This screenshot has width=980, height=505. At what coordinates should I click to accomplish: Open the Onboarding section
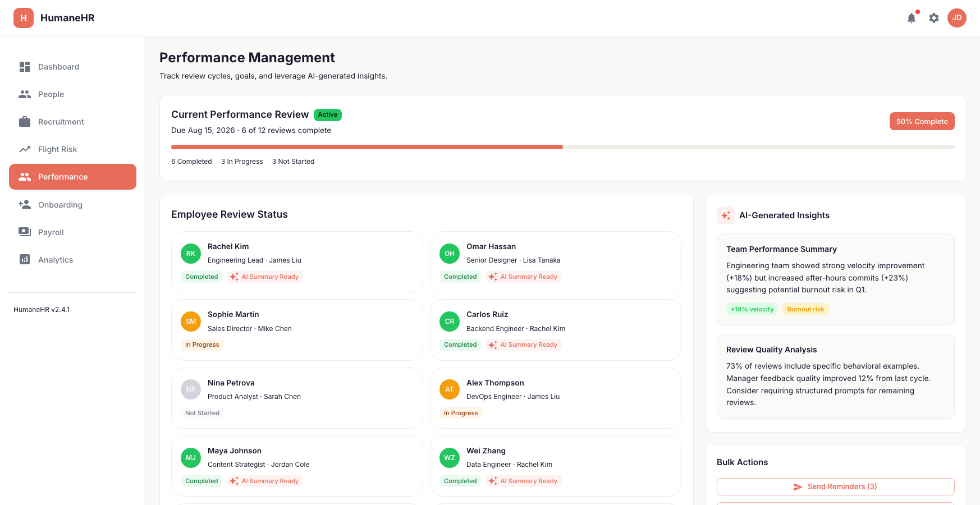pyautogui.click(x=72, y=205)
